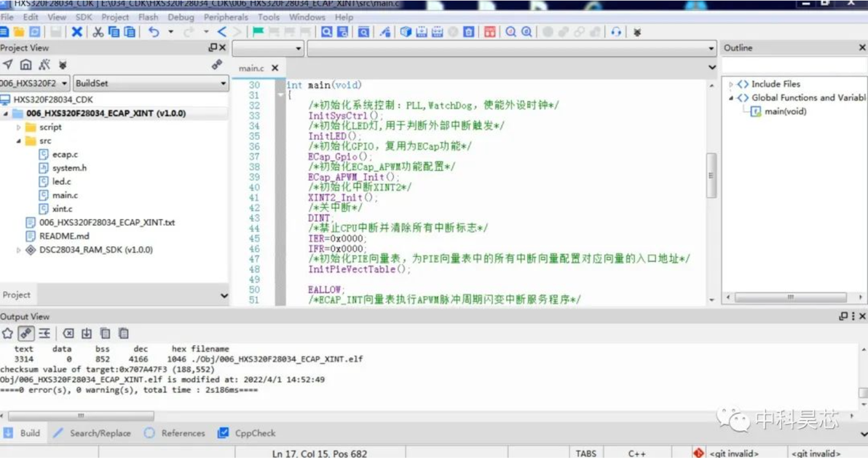Screen dimensions: 868x460
Task: Select main(void) in the Outline panel
Action: (x=785, y=112)
